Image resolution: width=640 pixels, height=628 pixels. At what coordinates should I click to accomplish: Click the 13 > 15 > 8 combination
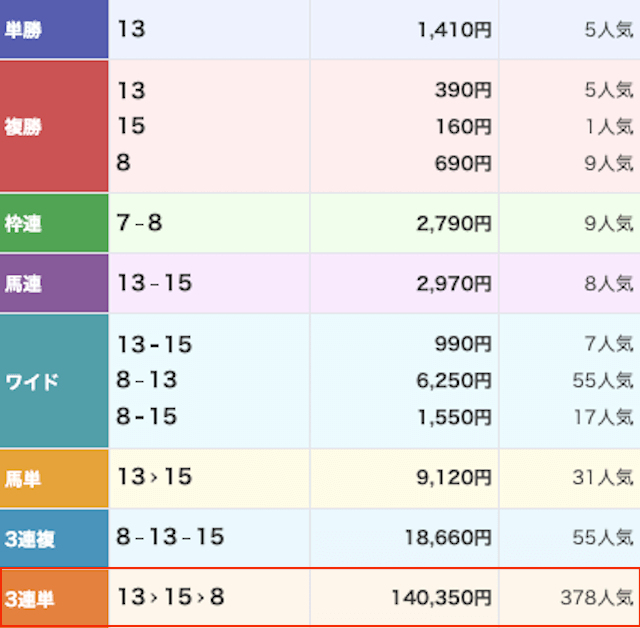pos(170,598)
